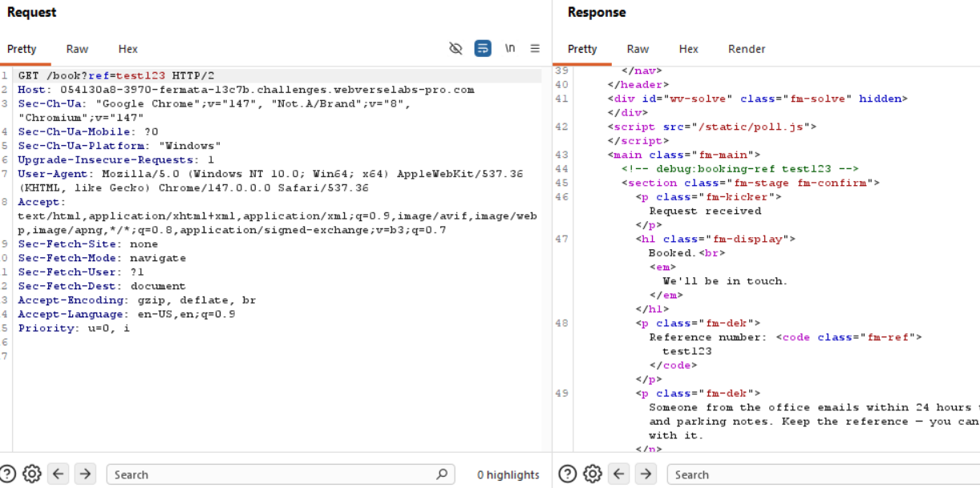Open Request search settings gear icon

click(32, 474)
